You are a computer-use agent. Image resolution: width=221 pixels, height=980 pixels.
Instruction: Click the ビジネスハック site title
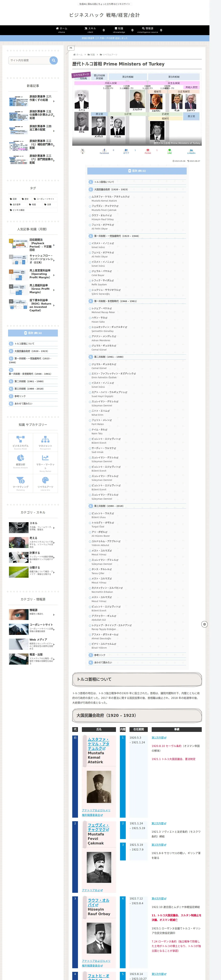pos(104,15)
